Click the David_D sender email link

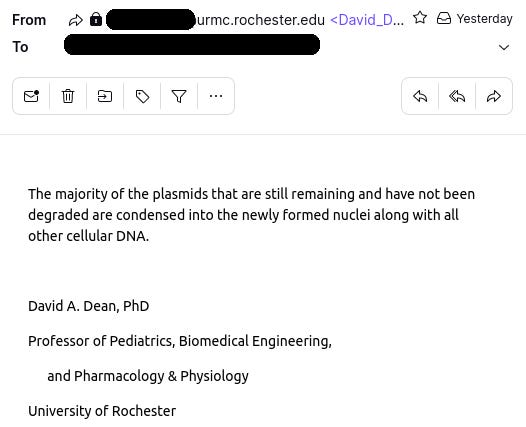point(367,20)
